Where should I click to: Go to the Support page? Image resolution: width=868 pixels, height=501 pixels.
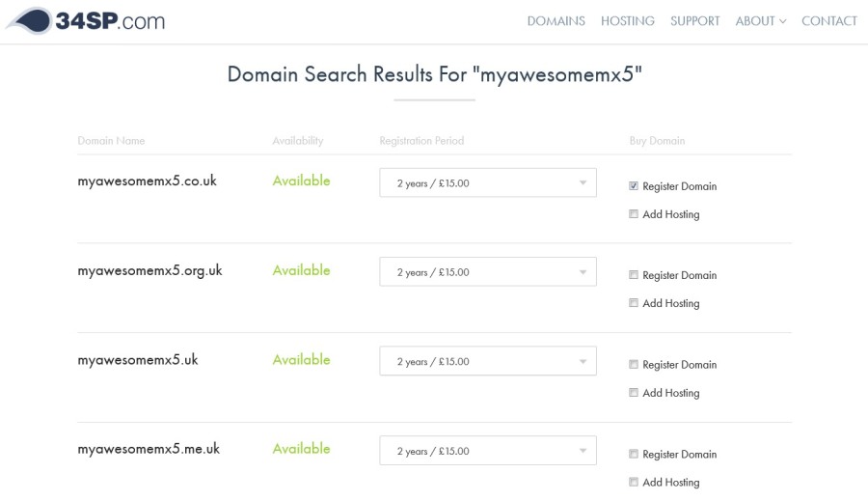[x=694, y=21]
